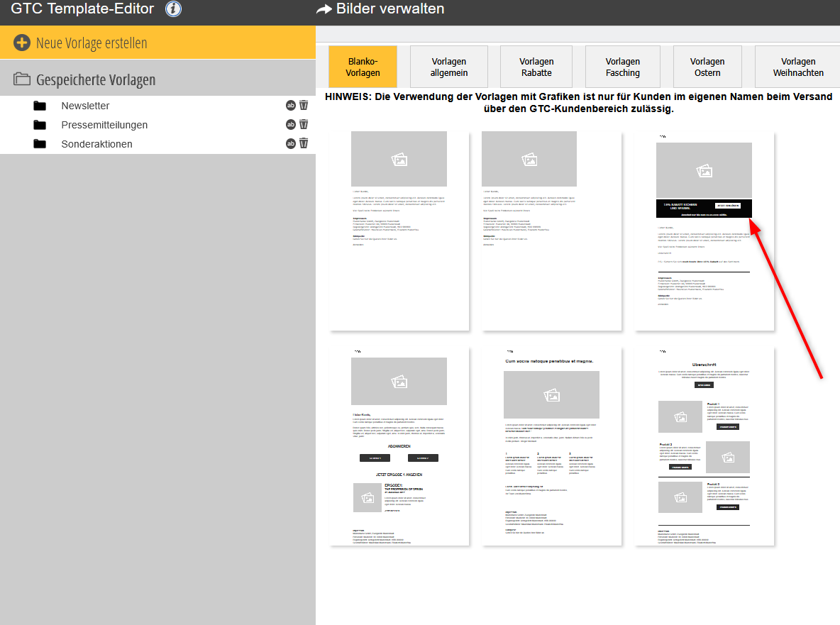Switch to the Vorlagen Weihnachten tab
The width and height of the screenshot is (840, 625).
(x=797, y=66)
